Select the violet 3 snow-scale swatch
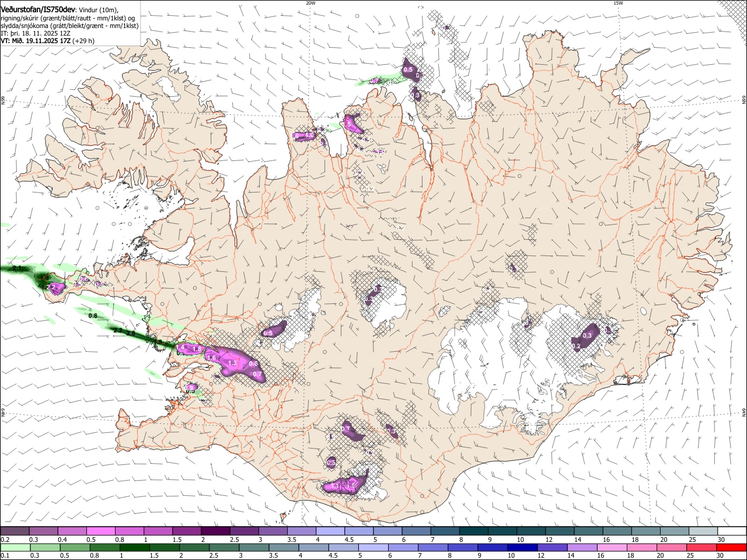The height and width of the screenshot is (560, 747). (273, 531)
